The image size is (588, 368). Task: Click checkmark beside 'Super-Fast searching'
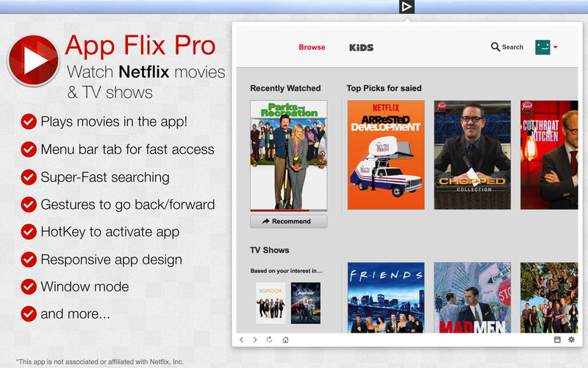click(x=29, y=177)
